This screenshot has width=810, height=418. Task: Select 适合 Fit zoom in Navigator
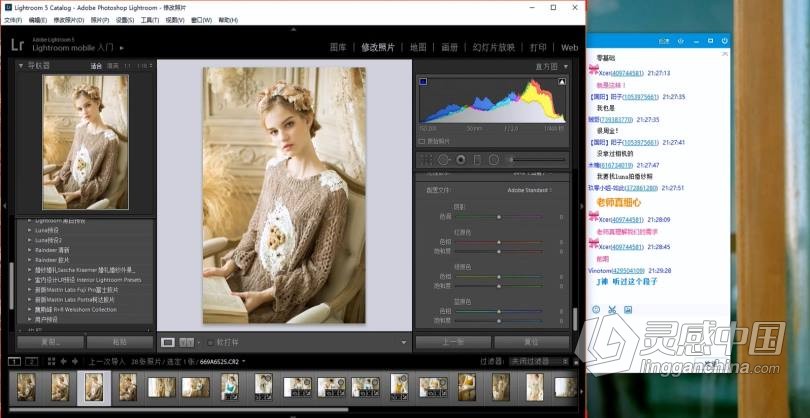pyautogui.click(x=96, y=66)
